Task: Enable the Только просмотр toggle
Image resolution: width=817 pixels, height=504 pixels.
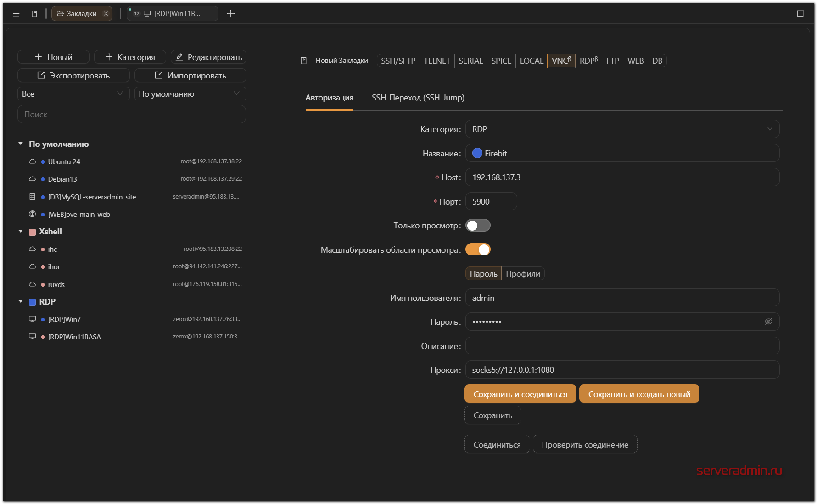Action: [478, 226]
